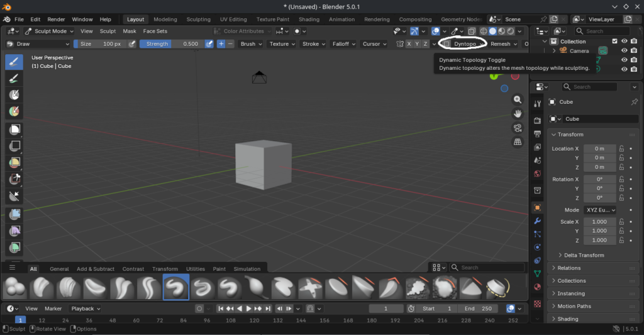The height and width of the screenshot is (335, 644).
Task: Open the Modifiers wrench properties tab
Action: click(537, 221)
